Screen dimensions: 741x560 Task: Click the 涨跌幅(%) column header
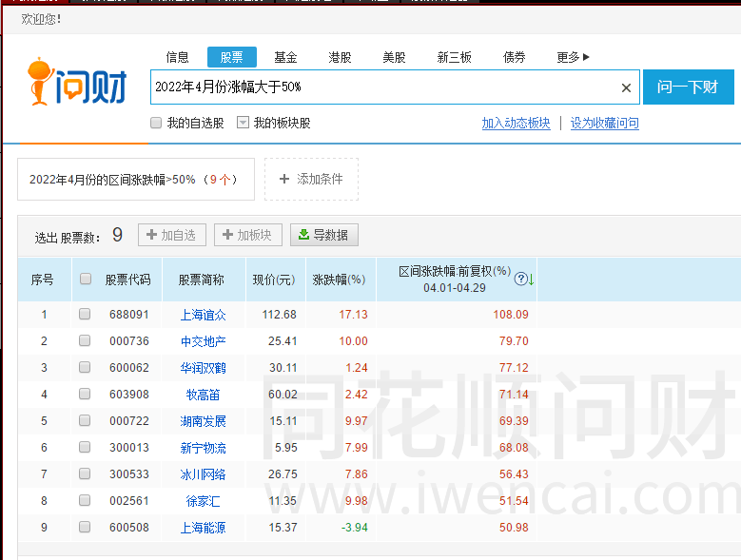[x=339, y=280]
